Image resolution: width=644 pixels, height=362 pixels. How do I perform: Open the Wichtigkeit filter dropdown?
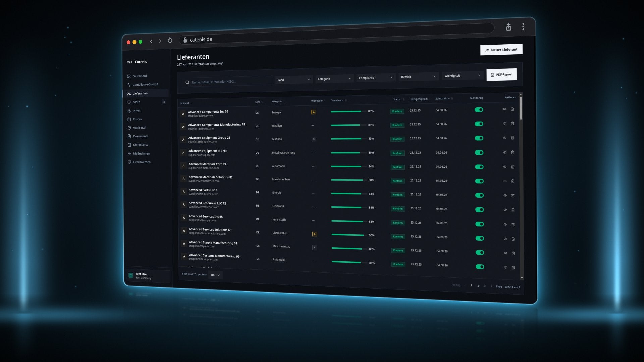[463, 76]
